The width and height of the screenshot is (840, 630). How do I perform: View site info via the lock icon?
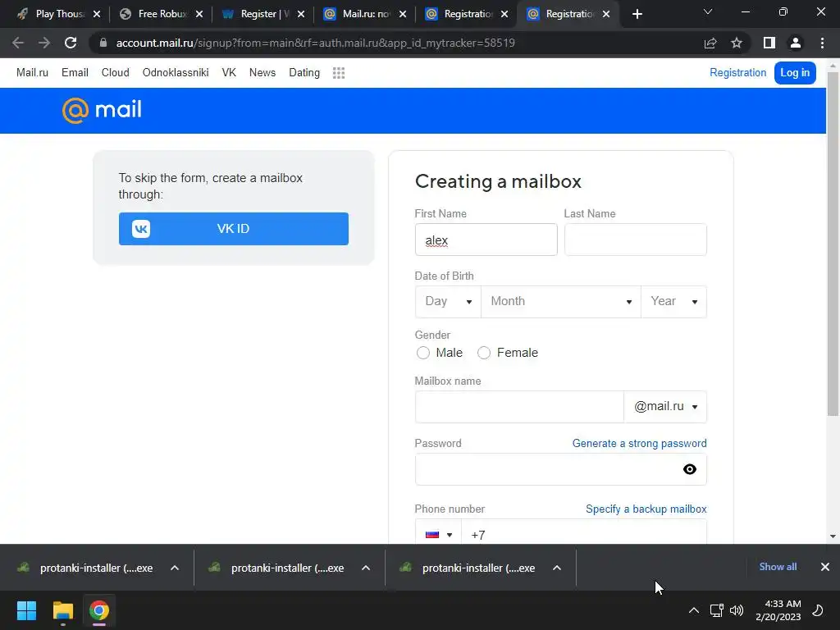click(103, 43)
